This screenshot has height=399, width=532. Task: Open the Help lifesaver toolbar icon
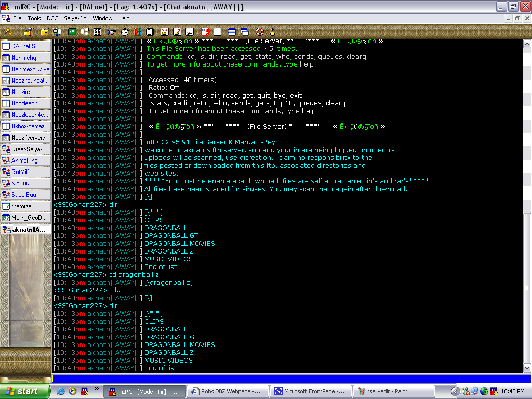pyautogui.click(x=259, y=32)
